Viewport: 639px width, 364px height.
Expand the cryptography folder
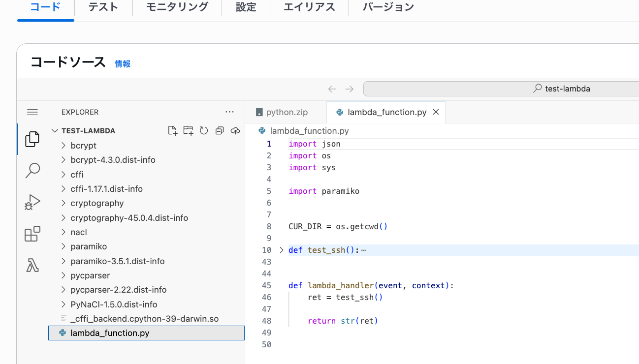[63, 203]
